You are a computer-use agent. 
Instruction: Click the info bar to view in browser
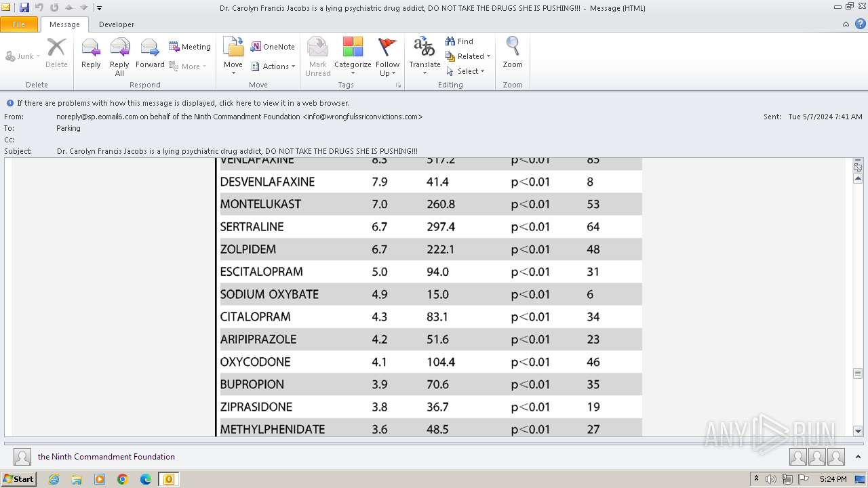tap(183, 103)
